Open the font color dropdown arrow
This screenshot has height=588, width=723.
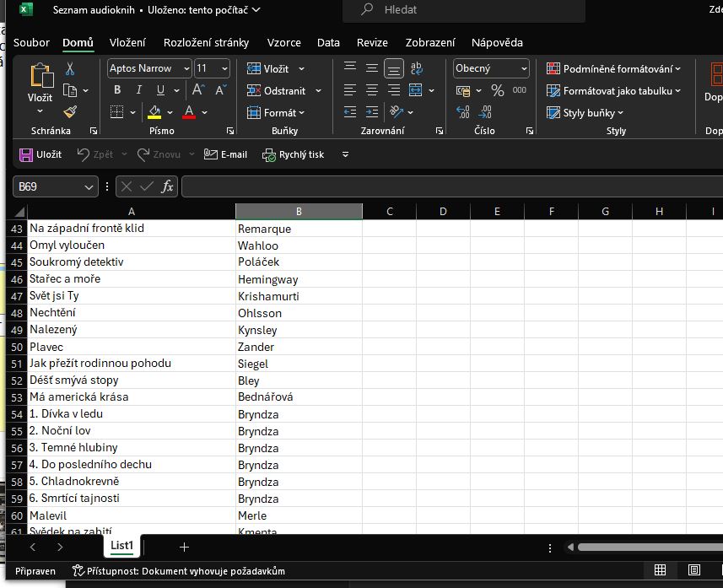click(x=204, y=112)
